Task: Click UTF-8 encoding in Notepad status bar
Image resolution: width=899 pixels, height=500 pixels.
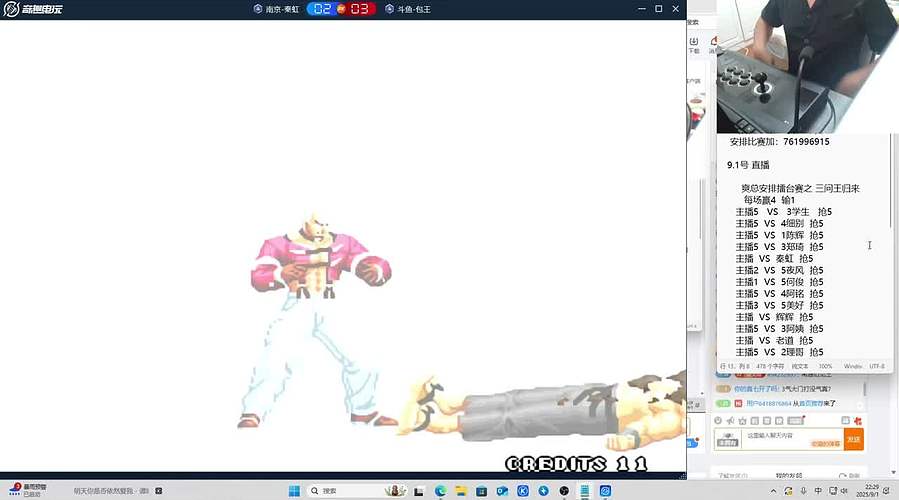Action: [877, 366]
